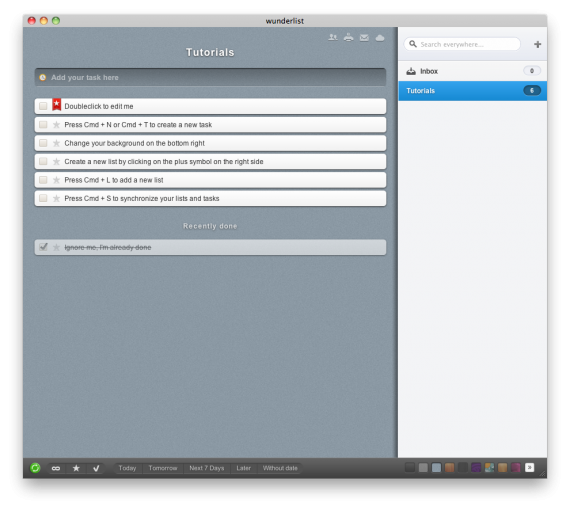Show all tasks with infinity icon
570x510 pixels.
(x=56, y=468)
